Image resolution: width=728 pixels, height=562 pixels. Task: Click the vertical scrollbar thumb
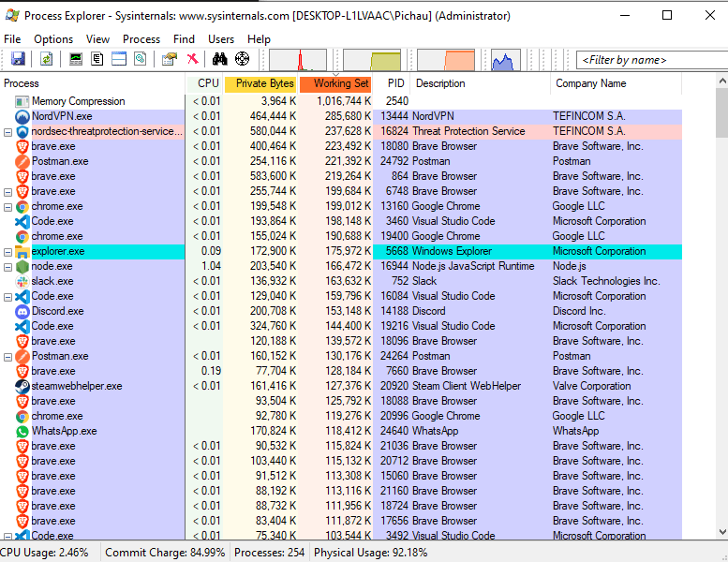(x=722, y=112)
